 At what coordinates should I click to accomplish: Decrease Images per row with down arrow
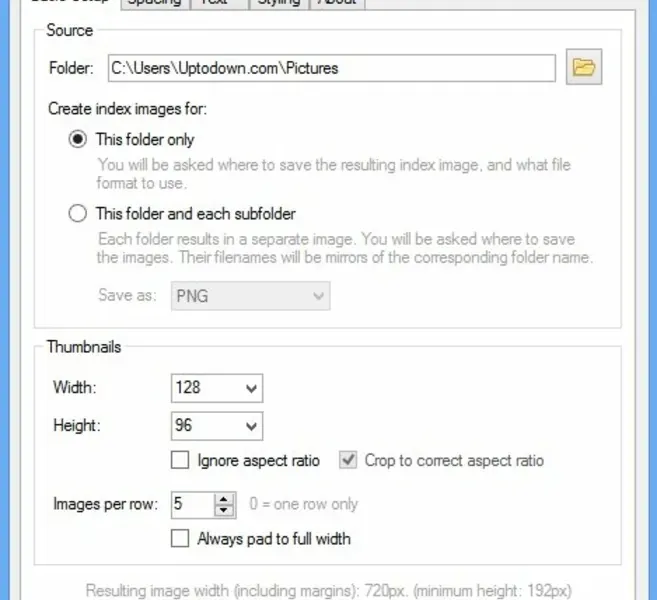225,510
